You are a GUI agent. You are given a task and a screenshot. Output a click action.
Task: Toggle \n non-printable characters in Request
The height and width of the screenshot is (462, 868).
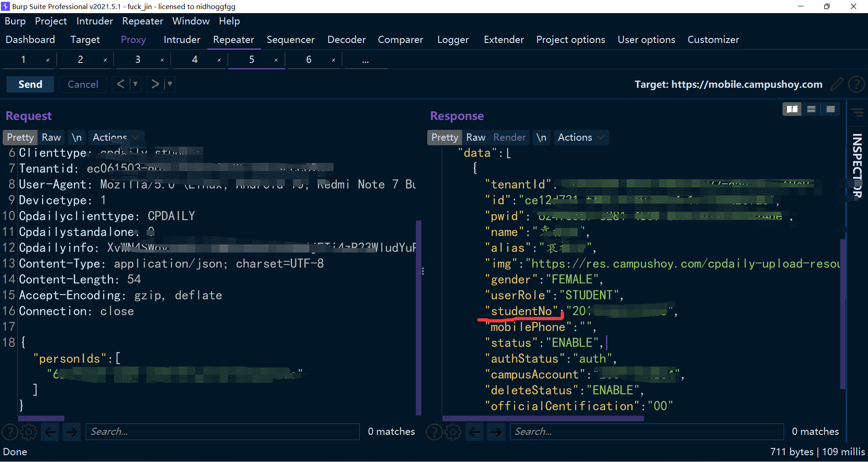pos(77,138)
